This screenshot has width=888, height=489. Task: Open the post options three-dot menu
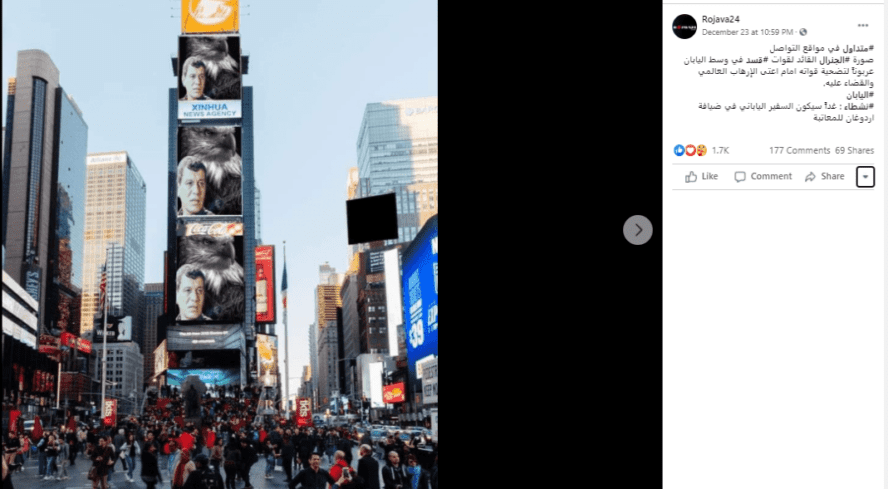coord(863,25)
